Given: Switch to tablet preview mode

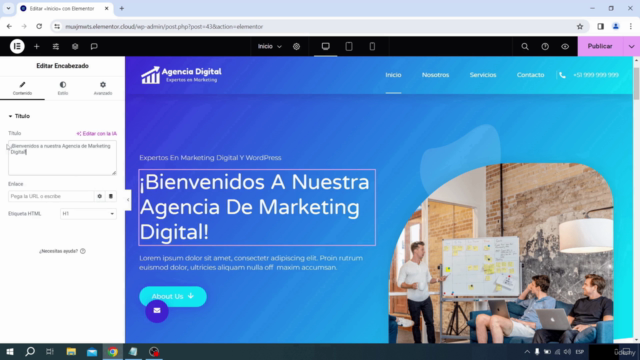Looking at the screenshot, I should click(349, 47).
